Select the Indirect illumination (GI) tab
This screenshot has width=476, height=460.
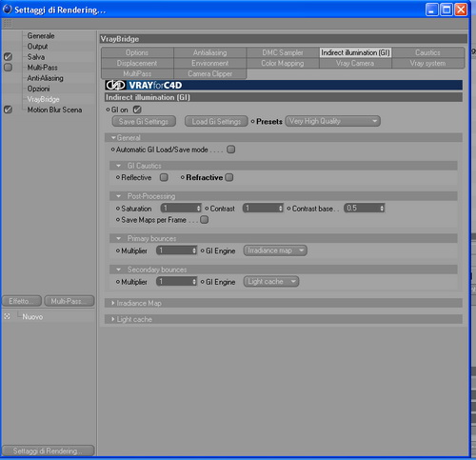point(355,52)
